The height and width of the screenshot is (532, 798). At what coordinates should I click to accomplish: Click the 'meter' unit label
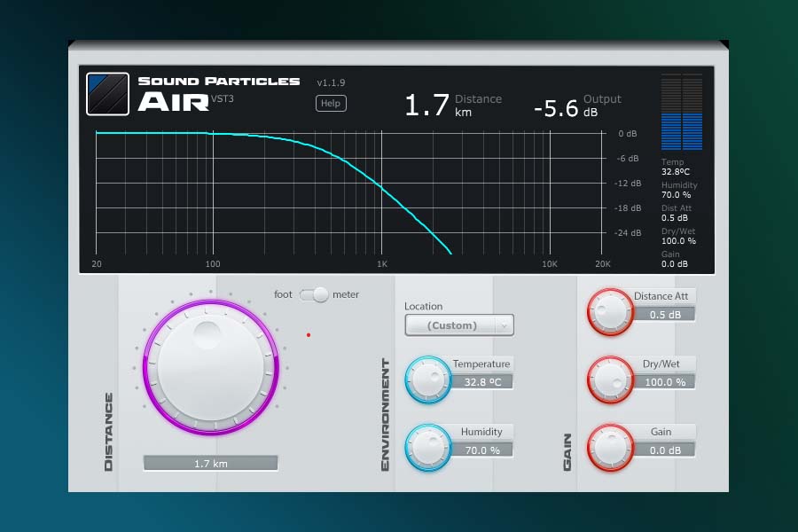tap(346, 294)
